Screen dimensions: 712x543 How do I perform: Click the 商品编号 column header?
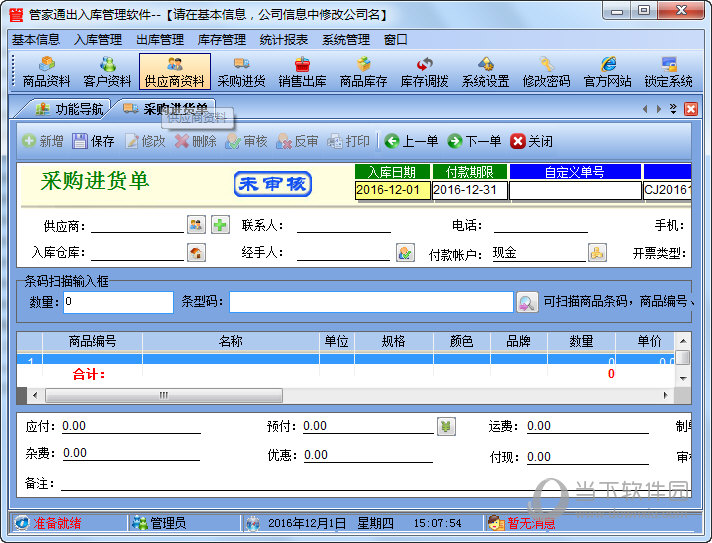pyautogui.click(x=92, y=341)
